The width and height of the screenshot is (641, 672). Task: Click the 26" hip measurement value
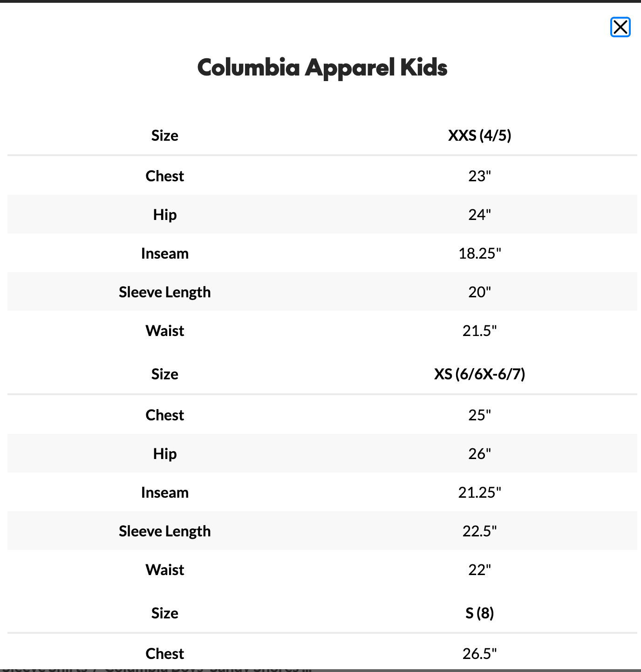479,453
